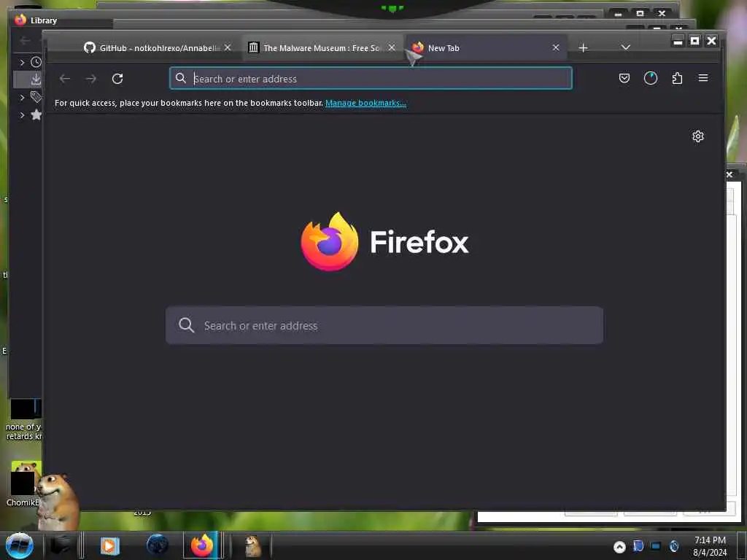Focus the top address bar field

tap(371, 78)
